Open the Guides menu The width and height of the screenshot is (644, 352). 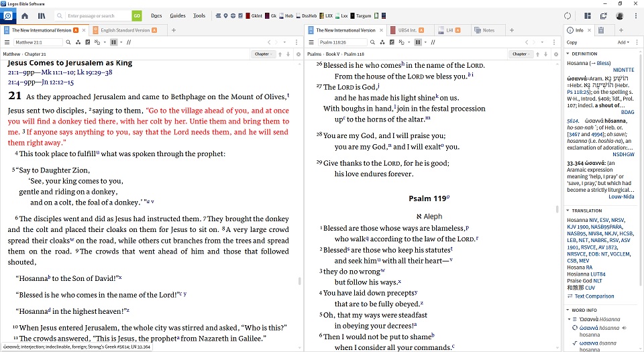pos(178,15)
